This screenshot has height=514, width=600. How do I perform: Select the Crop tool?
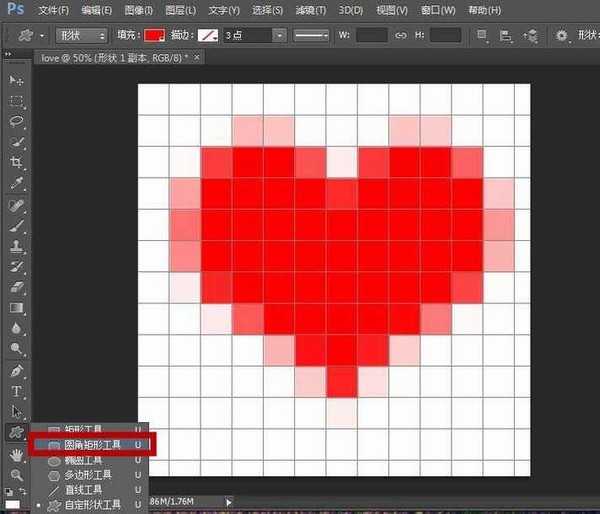tap(16, 162)
